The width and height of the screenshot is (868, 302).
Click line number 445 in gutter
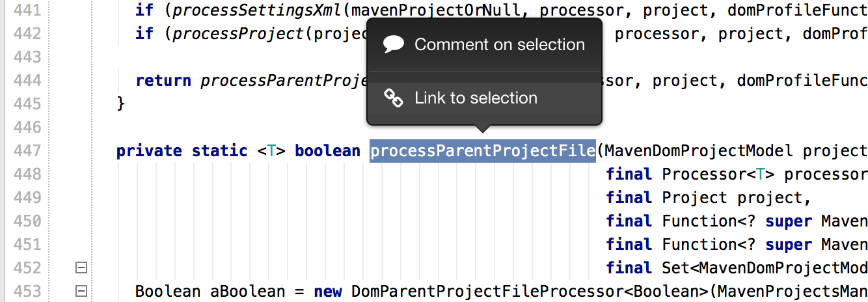(x=27, y=104)
